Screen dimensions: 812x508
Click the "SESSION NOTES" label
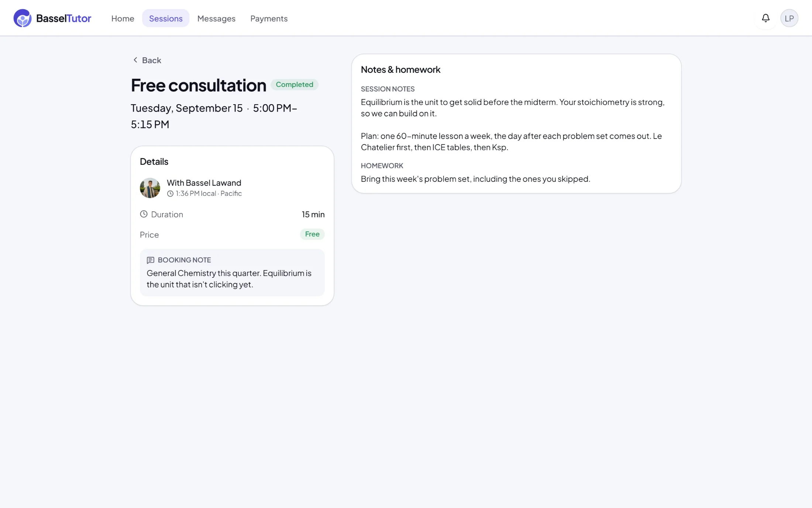(x=388, y=89)
